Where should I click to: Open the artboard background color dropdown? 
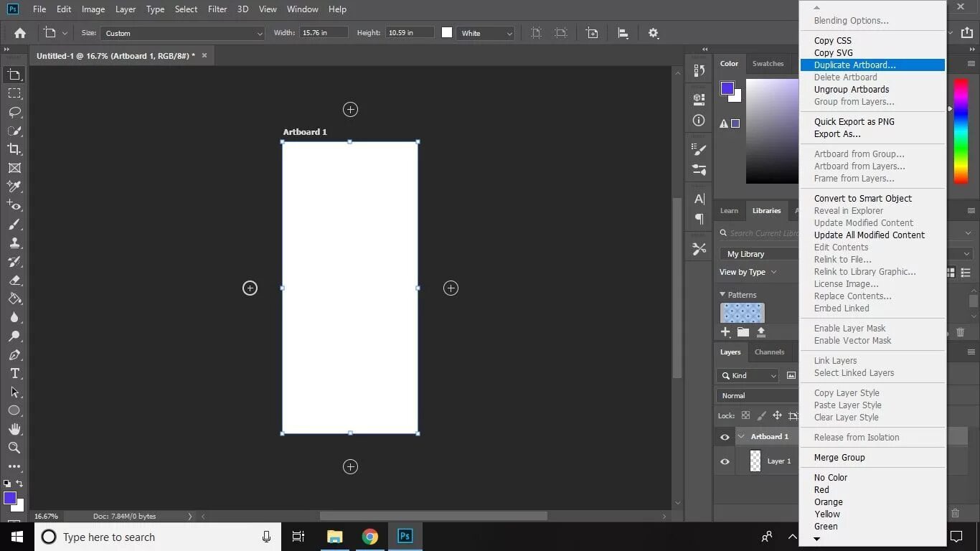tap(486, 33)
